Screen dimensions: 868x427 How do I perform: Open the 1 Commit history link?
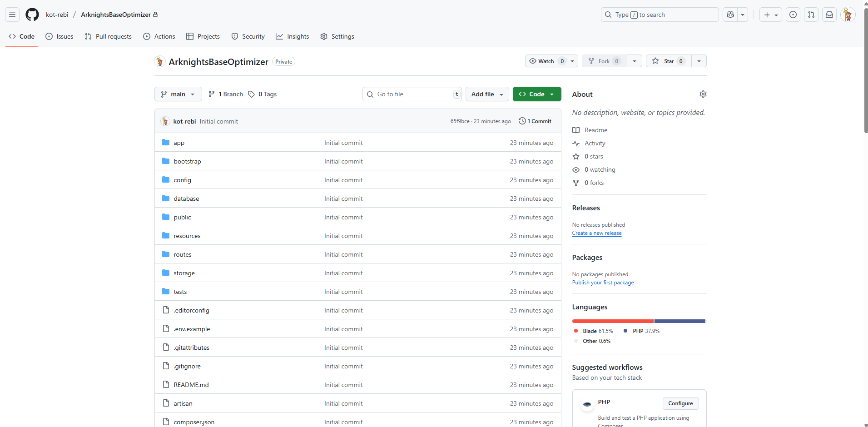[535, 121]
